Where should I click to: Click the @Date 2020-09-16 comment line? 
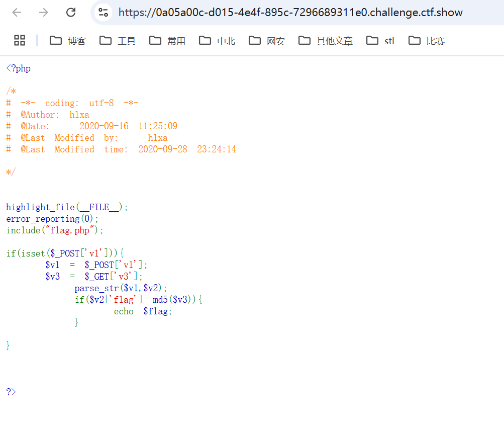pos(91,126)
